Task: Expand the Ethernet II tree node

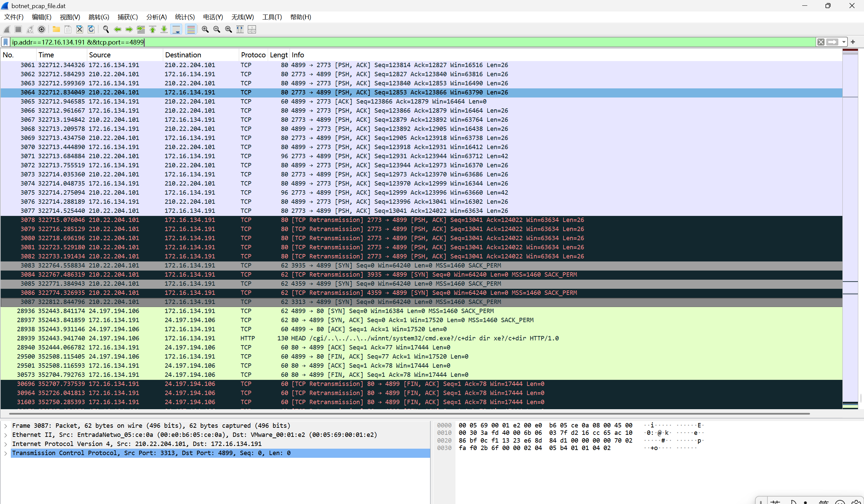Action: (6, 435)
